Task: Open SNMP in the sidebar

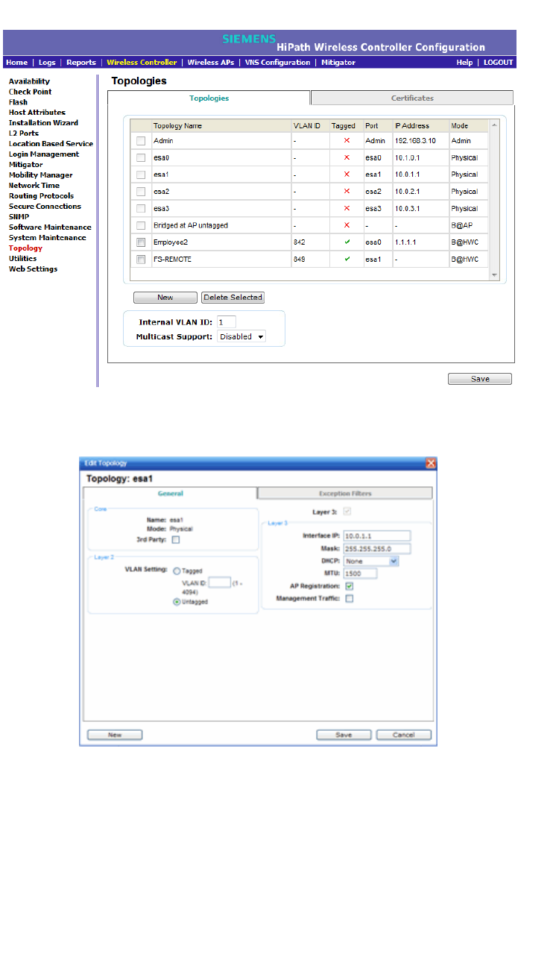Action: pyautogui.click(x=19, y=217)
